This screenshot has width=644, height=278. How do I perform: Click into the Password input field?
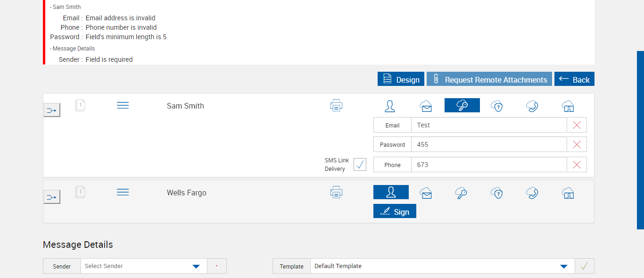488,144
